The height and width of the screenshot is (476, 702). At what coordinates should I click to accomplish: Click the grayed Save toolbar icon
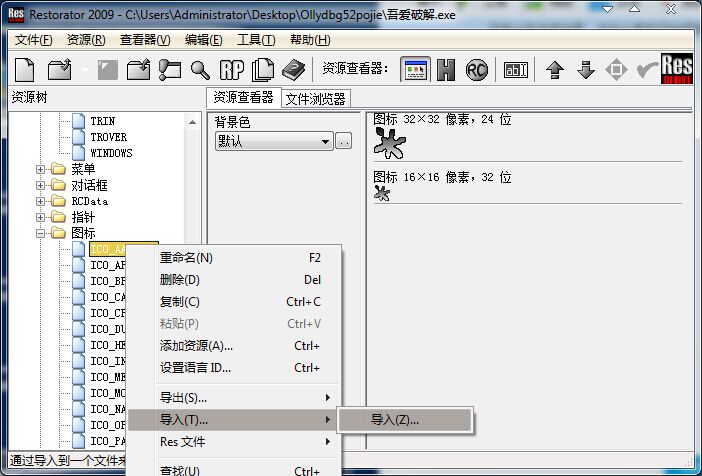pyautogui.click(x=107, y=70)
